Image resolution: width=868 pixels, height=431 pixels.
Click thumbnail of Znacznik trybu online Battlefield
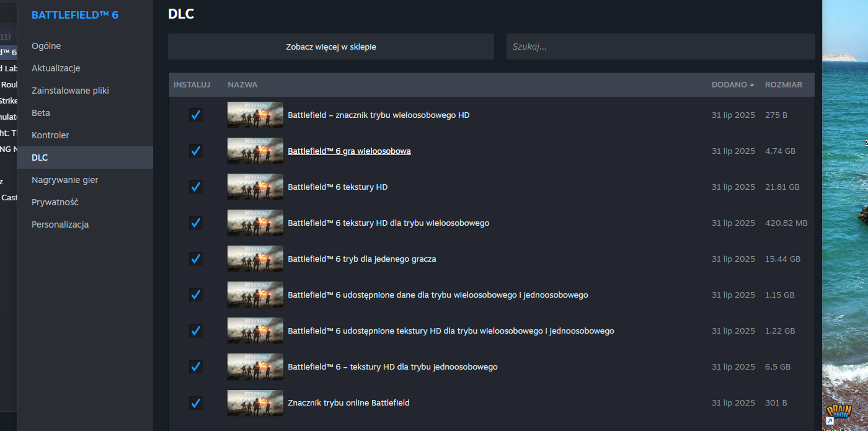pos(255,402)
